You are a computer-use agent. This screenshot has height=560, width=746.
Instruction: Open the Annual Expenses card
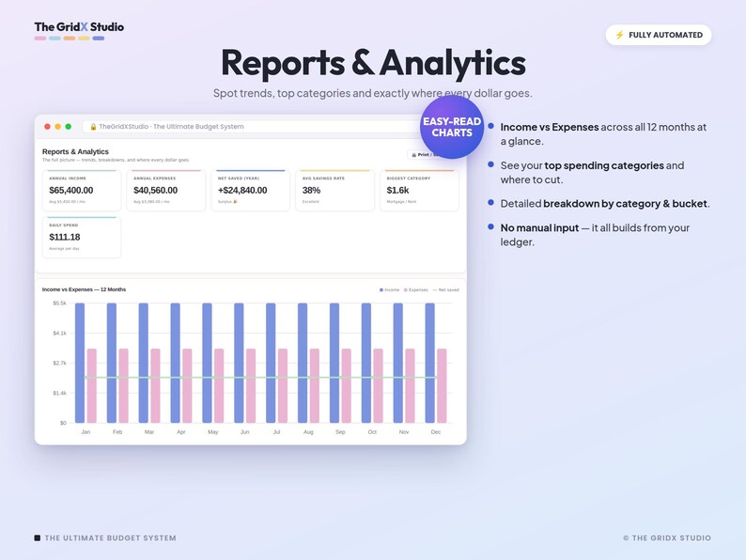pos(166,191)
